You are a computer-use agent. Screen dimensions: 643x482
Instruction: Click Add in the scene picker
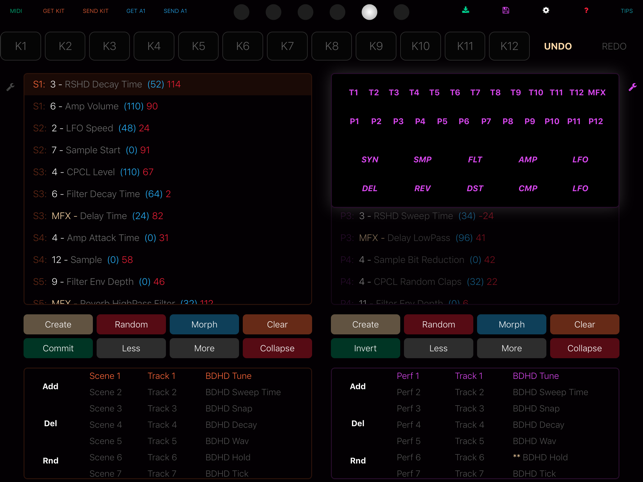[50, 386]
